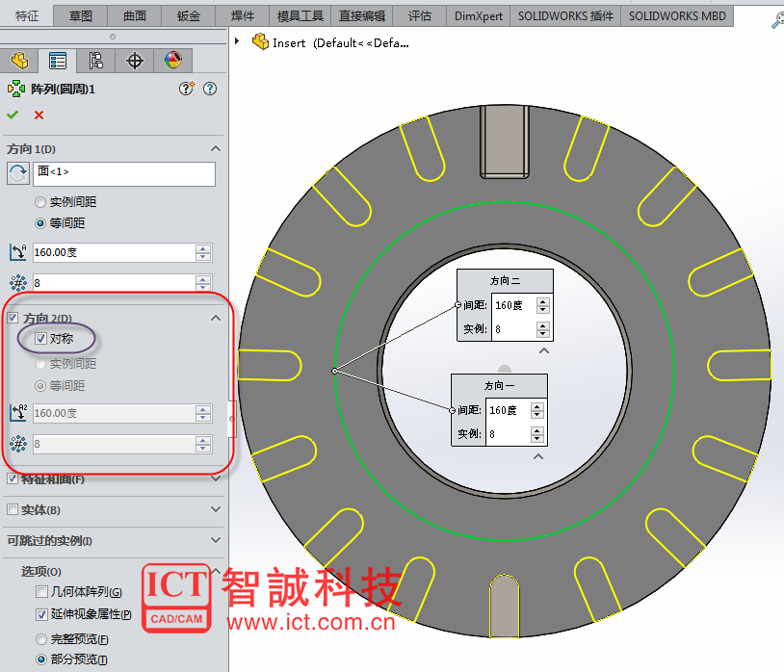
Task: Select 完整预览(F) radio button
Action: (41, 639)
